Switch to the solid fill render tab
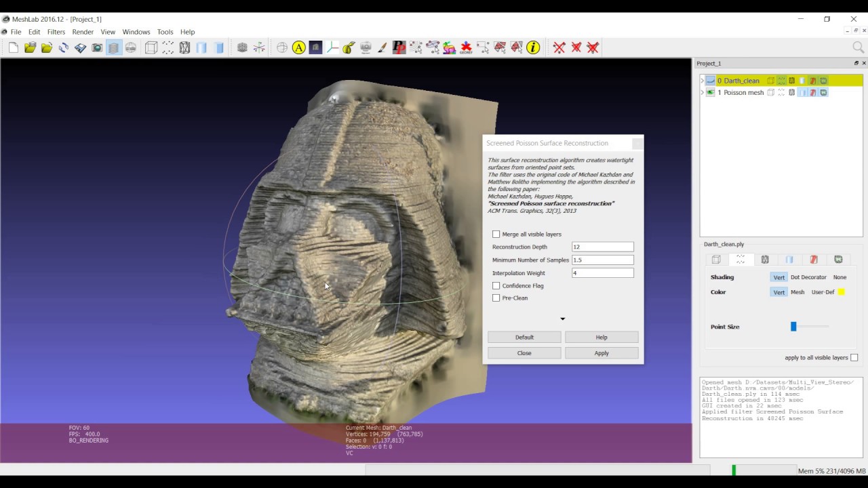Viewport: 868px width, 488px height. pyautogui.click(x=789, y=260)
